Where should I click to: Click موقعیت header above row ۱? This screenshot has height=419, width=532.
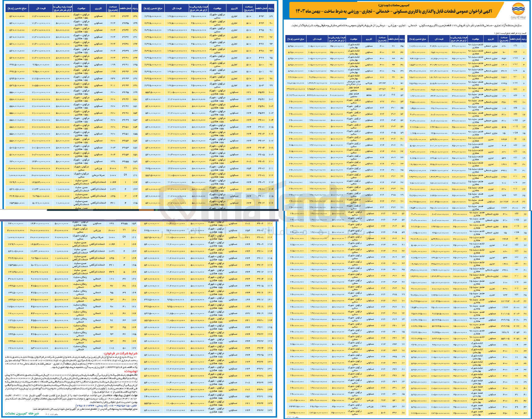[475, 39]
